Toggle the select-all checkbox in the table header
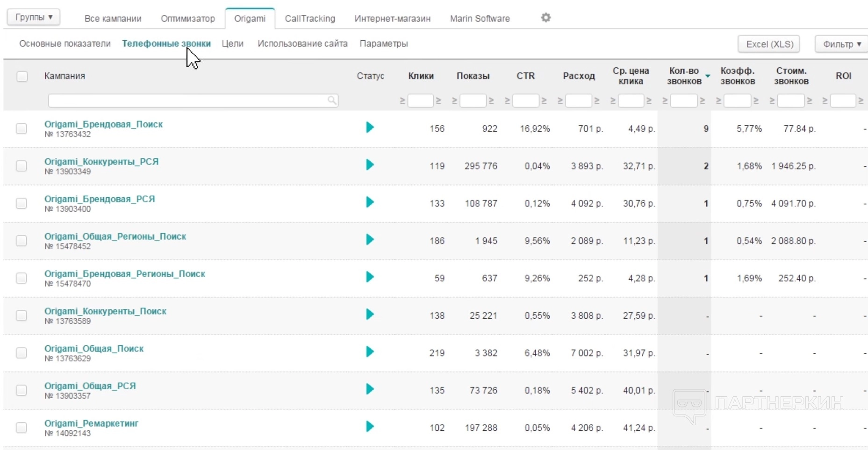The width and height of the screenshot is (868, 450). (22, 76)
